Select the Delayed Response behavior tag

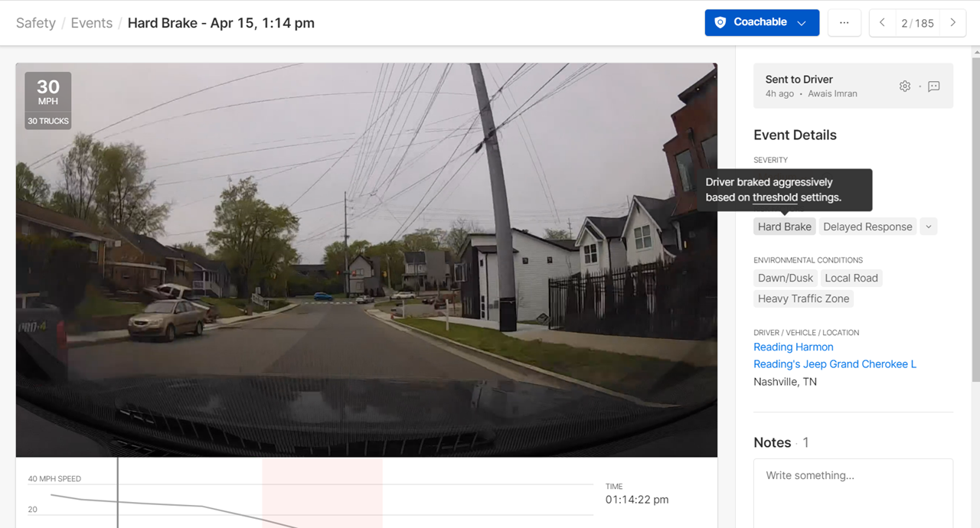point(867,227)
